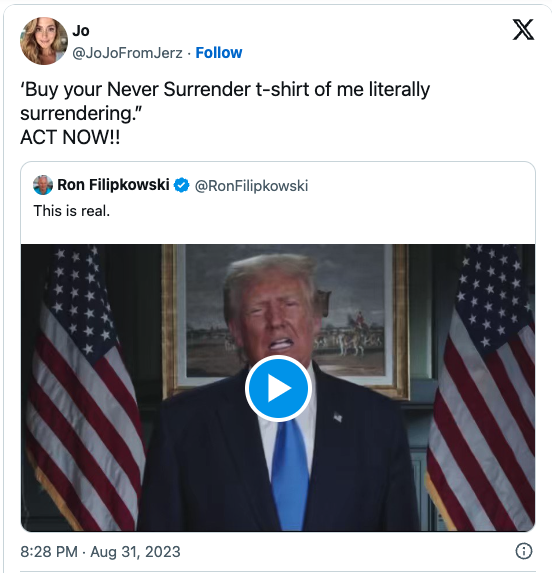Click the blue verified checkmark badge
The height and width of the screenshot is (573, 552).
click(181, 185)
